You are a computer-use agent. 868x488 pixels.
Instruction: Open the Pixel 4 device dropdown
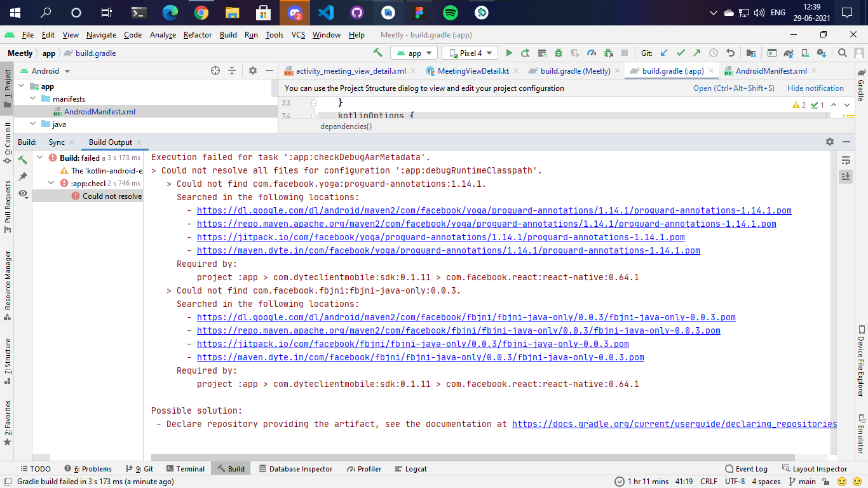[x=471, y=53]
